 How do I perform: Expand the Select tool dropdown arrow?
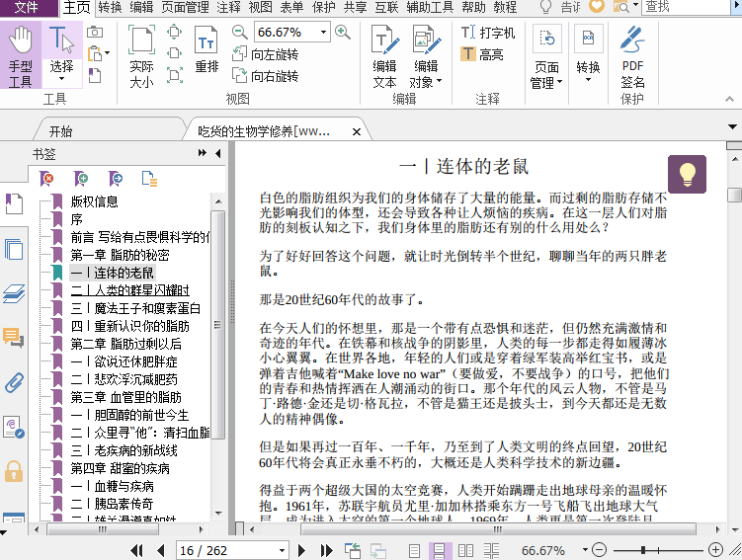click(61, 79)
